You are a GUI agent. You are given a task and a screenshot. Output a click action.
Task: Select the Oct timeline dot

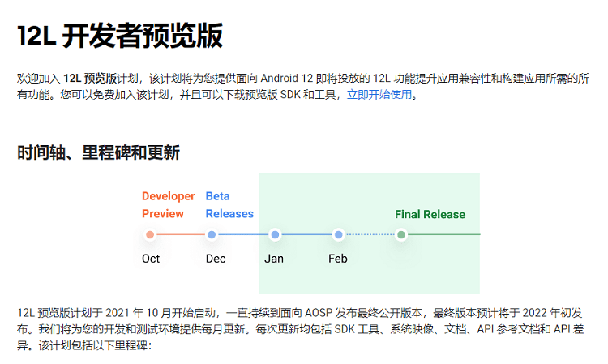150,234
